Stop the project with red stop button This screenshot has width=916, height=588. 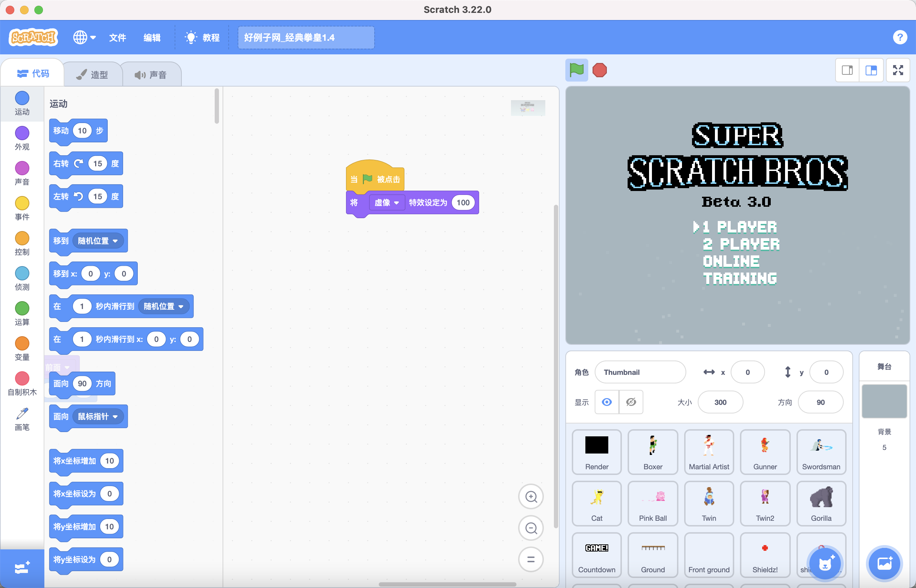pyautogui.click(x=599, y=70)
